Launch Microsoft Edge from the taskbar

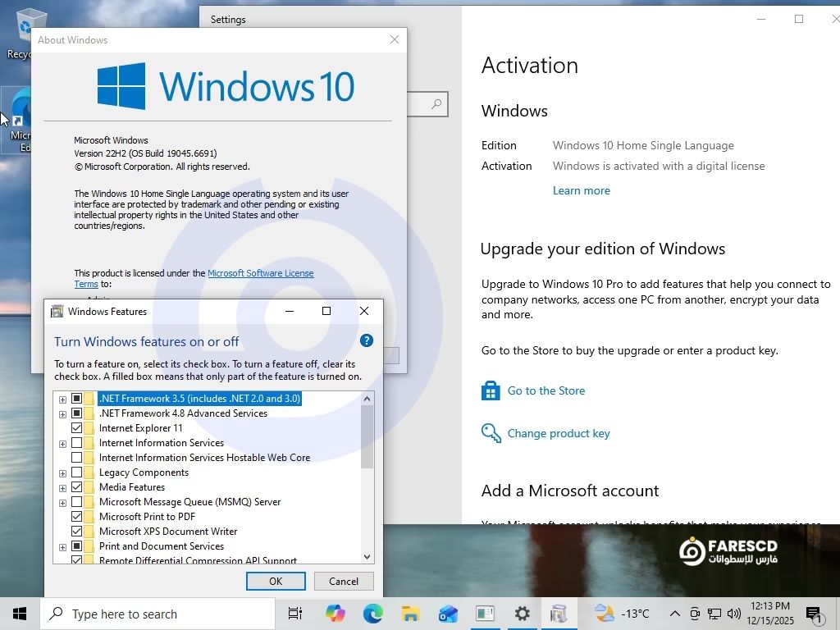coord(372,614)
